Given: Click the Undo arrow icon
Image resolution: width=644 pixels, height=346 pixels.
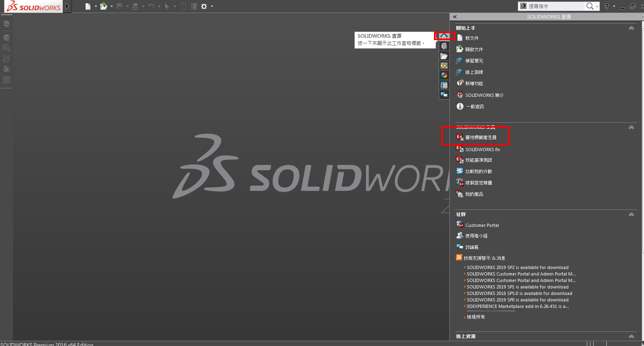Looking at the screenshot, I should tap(151, 6).
